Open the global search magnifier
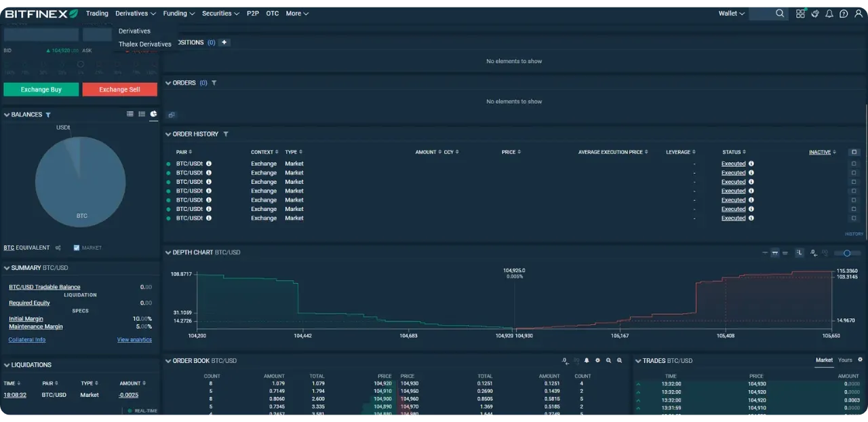This screenshot has width=868, height=422. tap(779, 13)
